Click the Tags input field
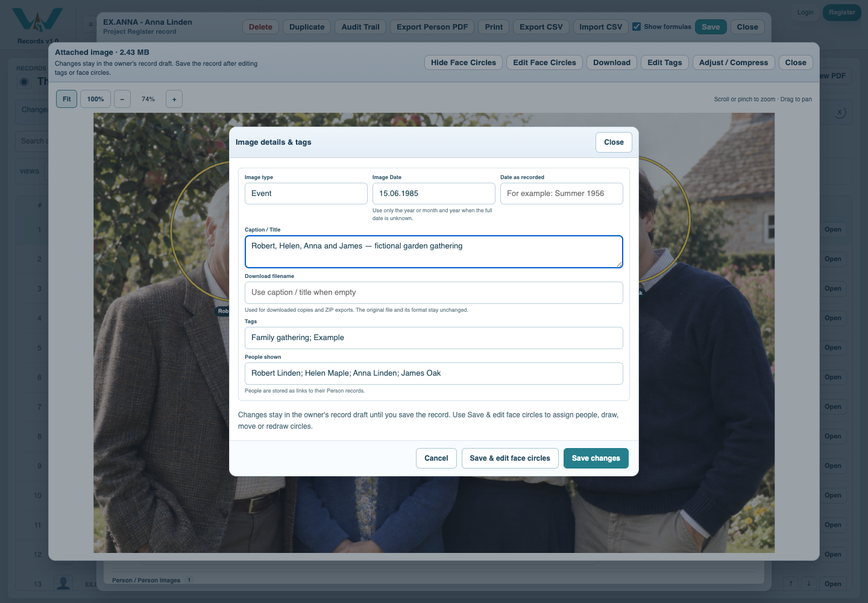Screen dimensions: 868x603 pos(434,338)
